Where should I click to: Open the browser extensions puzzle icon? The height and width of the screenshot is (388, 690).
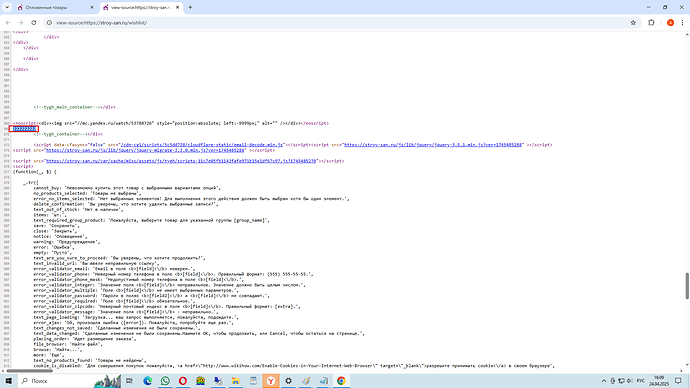click(x=651, y=22)
